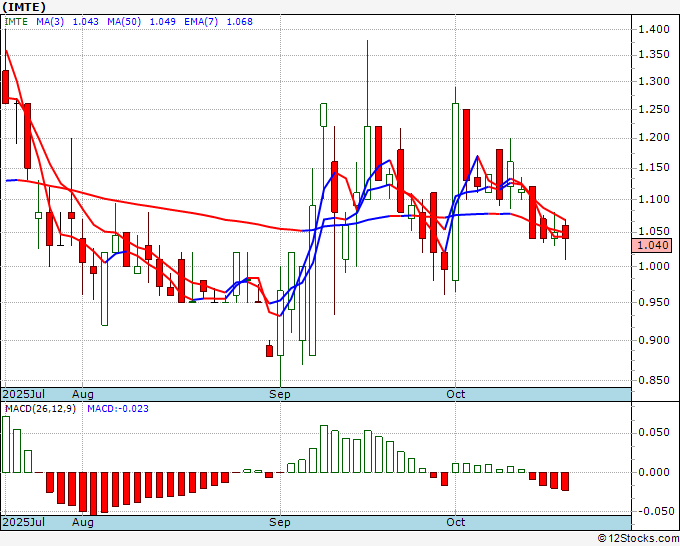
Task: Click the last red MACD histogram bar
Action: tap(566, 481)
